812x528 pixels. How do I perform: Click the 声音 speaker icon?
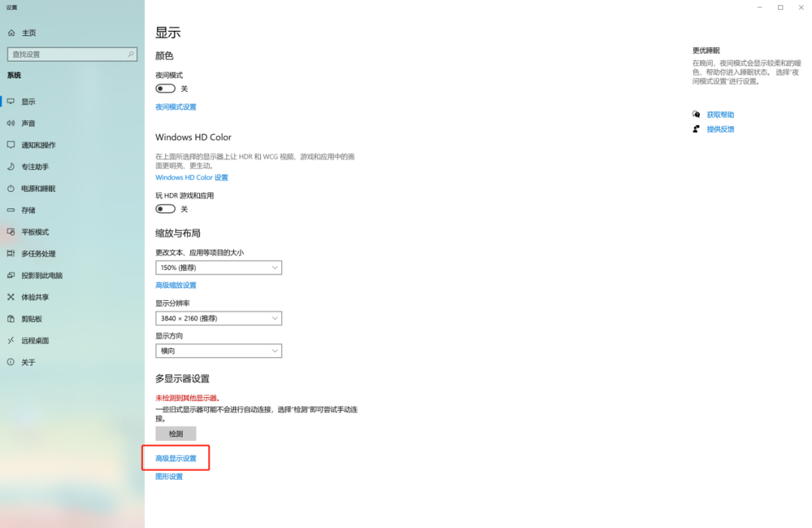[x=11, y=123]
